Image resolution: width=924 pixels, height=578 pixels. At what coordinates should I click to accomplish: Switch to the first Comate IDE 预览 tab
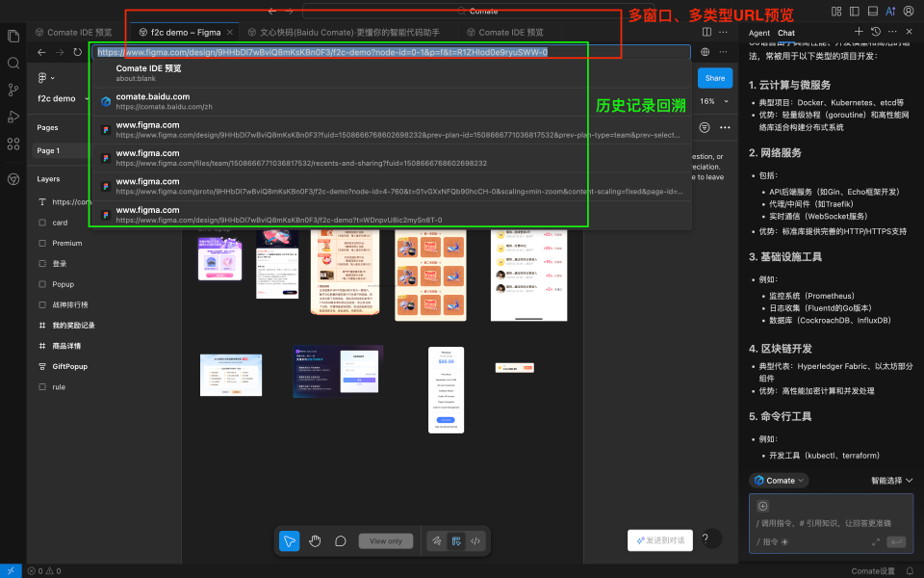click(x=74, y=33)
